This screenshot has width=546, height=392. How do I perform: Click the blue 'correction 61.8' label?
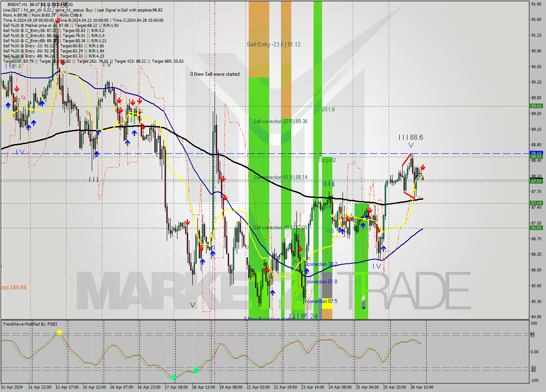(322, 282)
